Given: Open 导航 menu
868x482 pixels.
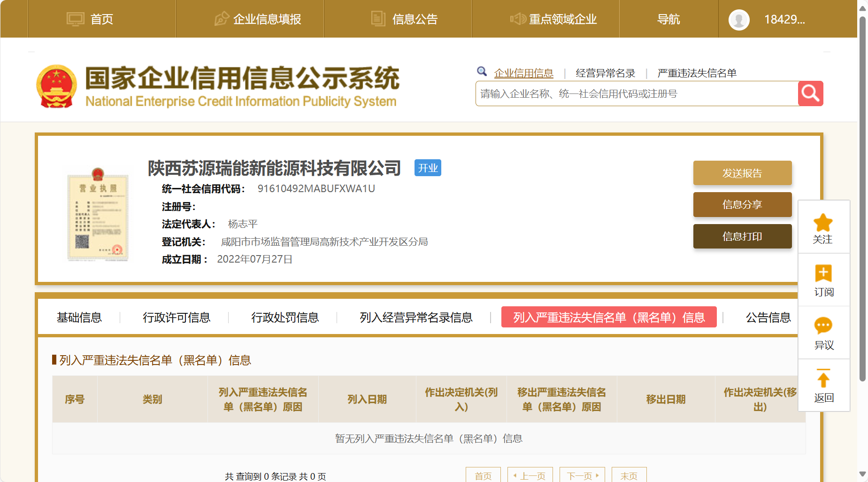Looking at the screenshot, I should coord(668,19).
